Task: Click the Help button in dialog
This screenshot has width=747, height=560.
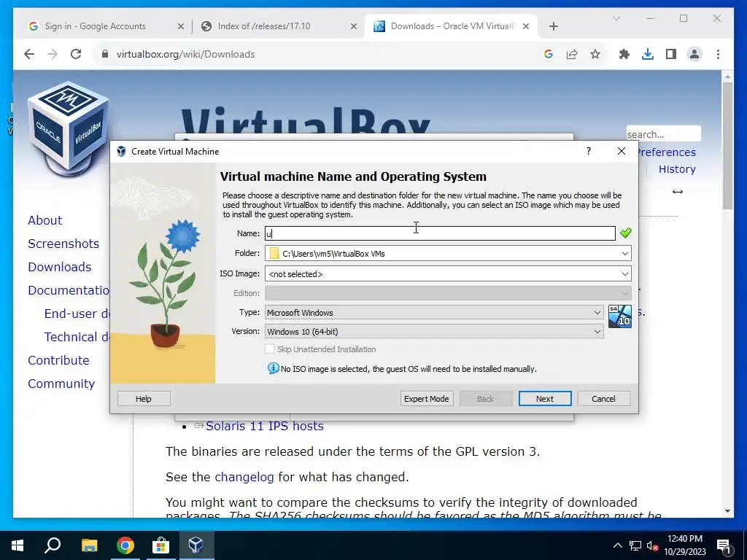Action: (144, 399)
